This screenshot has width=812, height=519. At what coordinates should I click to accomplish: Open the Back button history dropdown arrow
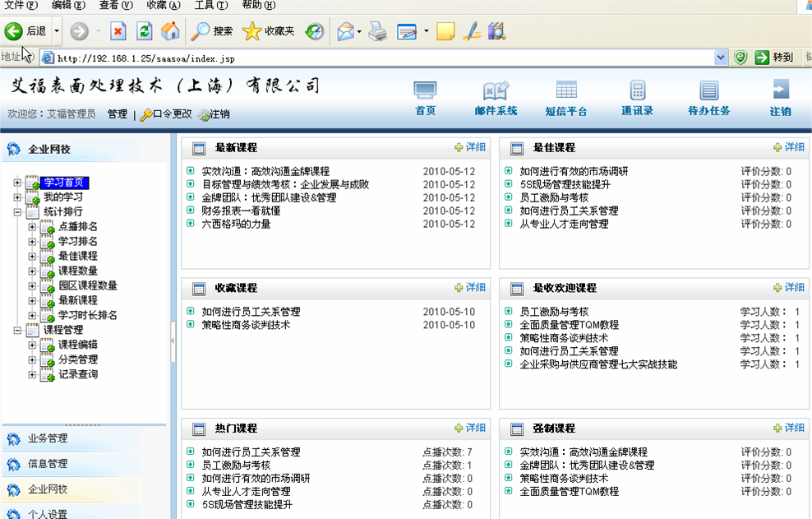coord(57,31)
